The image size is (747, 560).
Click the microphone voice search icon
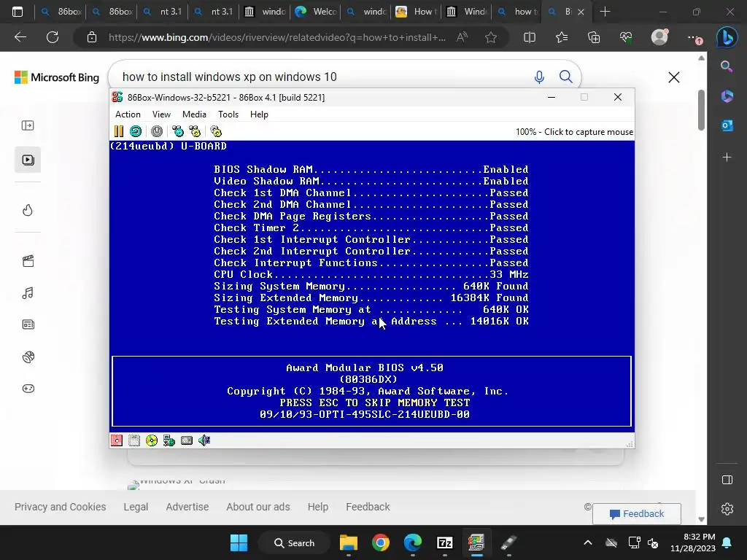coord(539,77)
